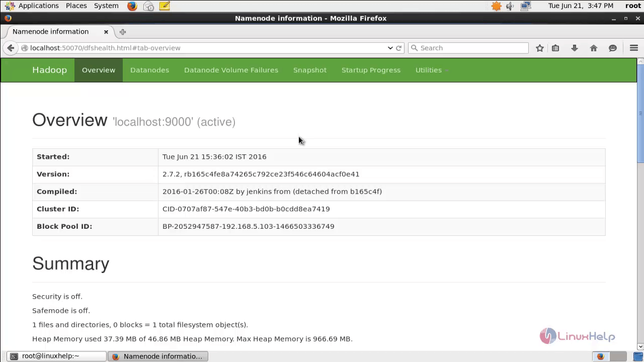Viewport: 644px width, 362px height.
Task: Go to Firefox home page icon
Action: point(594,48)
